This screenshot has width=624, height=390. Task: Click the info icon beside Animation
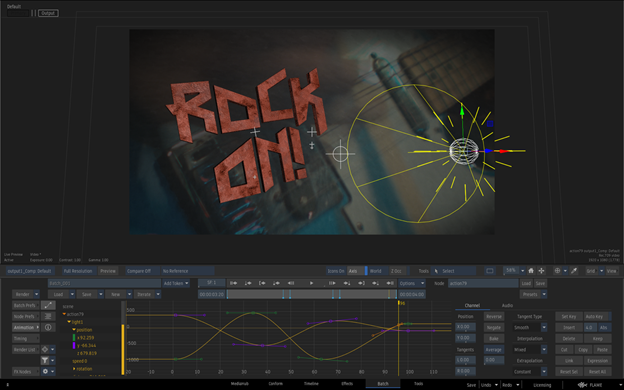(x=48, y=328)
